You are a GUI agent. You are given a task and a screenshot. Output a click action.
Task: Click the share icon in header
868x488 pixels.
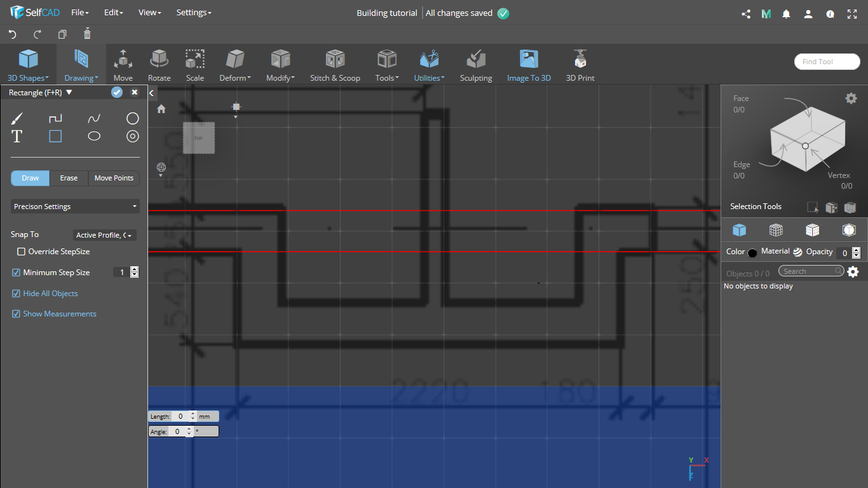pos(746,14)
